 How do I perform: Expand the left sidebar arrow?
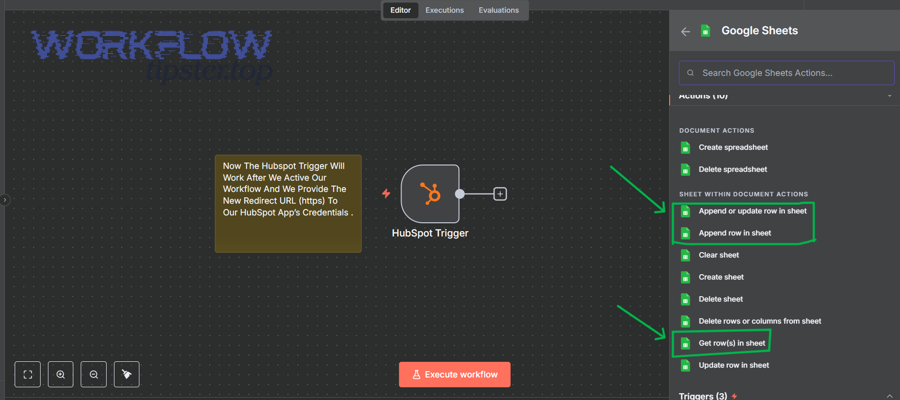click(x=5, y=200)
